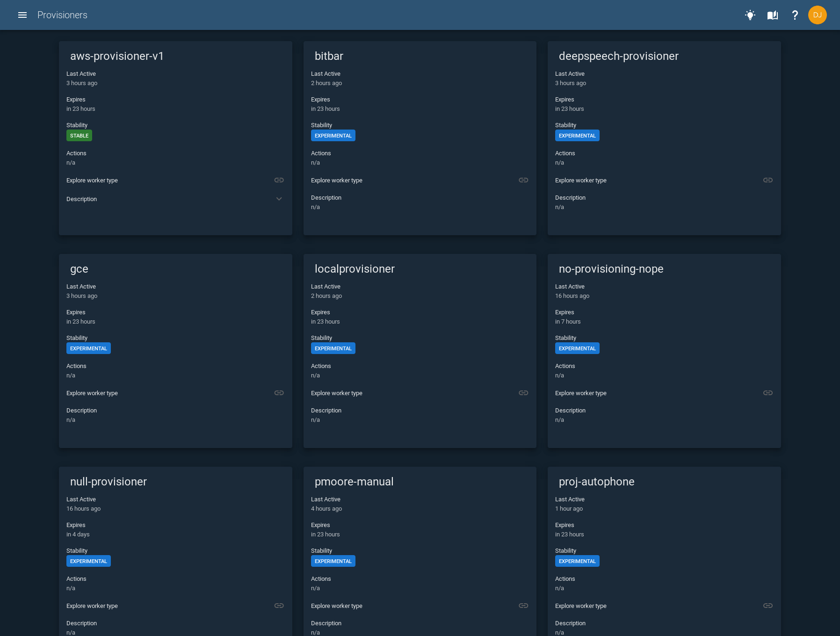Click no-provisioning-nope worker type link icon
Screen dimensions: 840x636
click(x=768, y=392)
